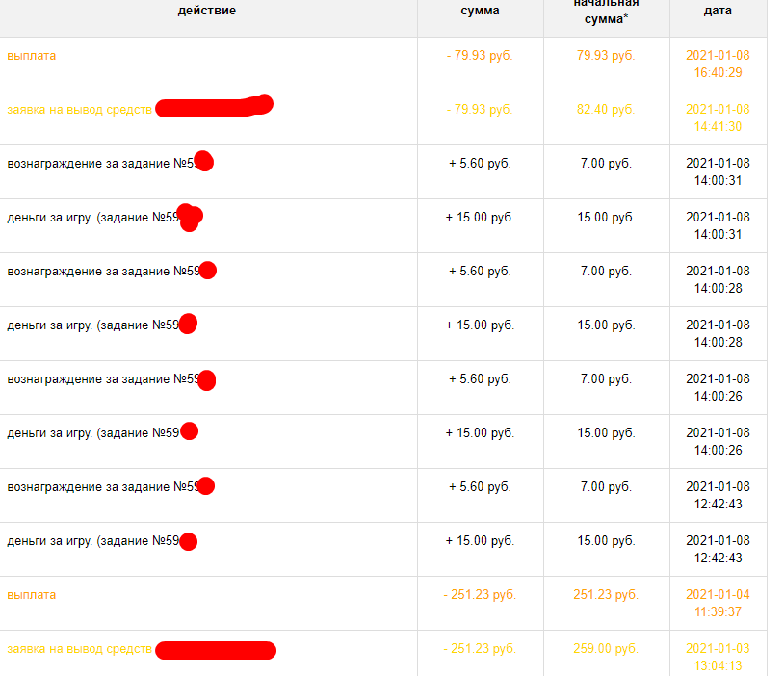Viewport: 784px width, 676px height.
Task: Click the 'действие' column header
Action: (206, 11)
